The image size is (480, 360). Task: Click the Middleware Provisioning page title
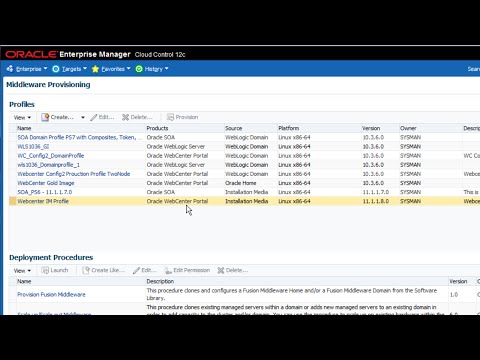48,85
